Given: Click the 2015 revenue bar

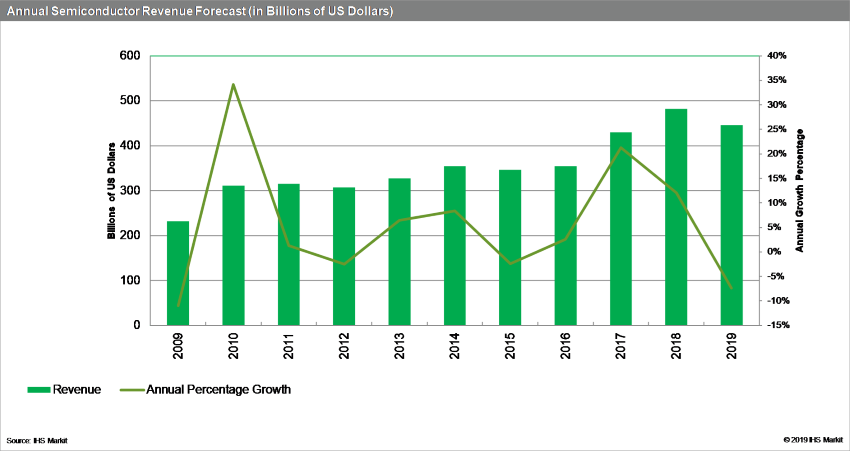Looking at the screenshot, I should (x=510, y=248).
